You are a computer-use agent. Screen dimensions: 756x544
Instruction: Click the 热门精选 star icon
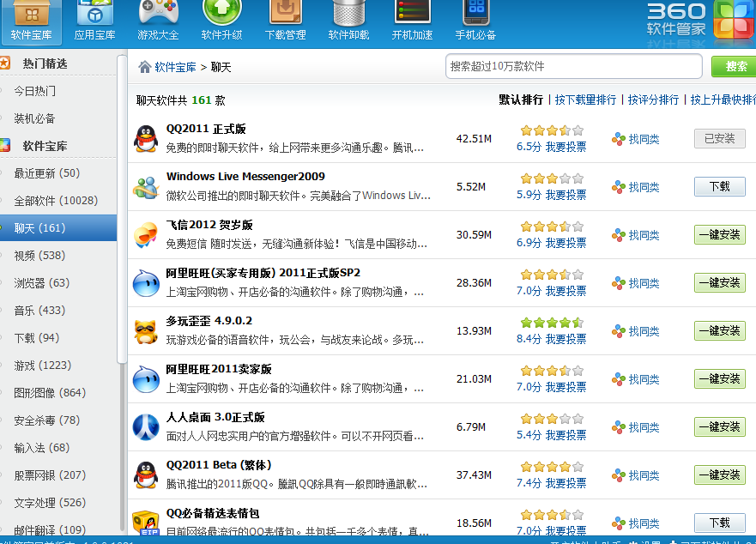4,63
